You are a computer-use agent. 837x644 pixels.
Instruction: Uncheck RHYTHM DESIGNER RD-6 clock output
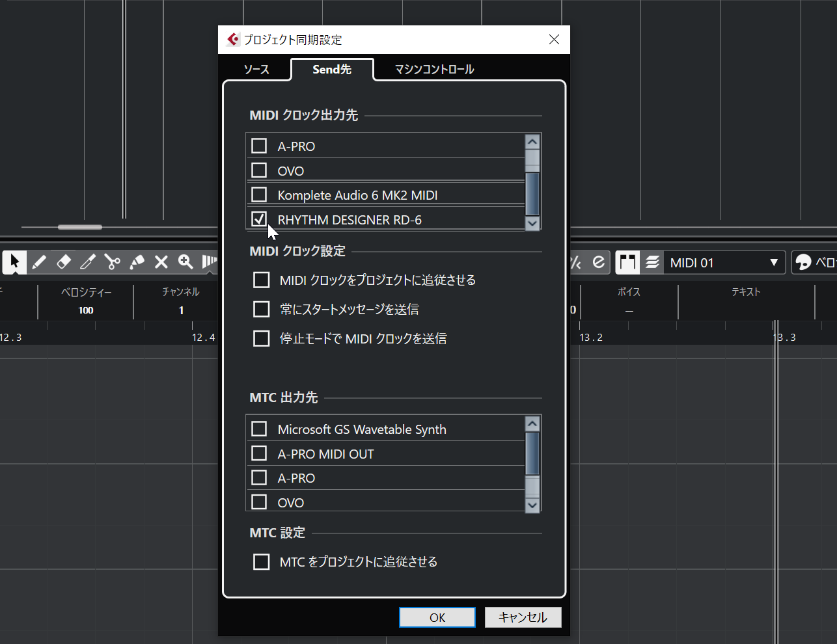click(x=259, y=219)
